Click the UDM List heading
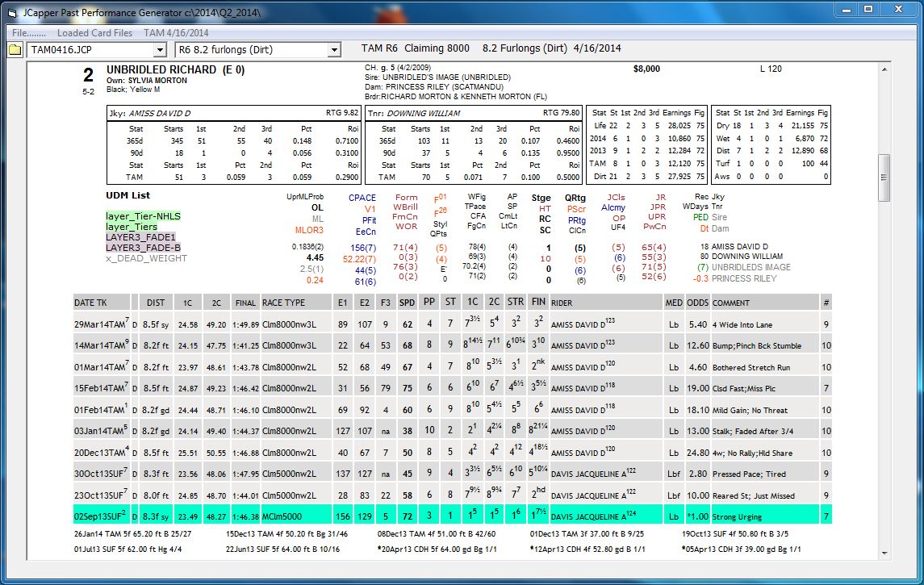 click(x=128, y=195)
